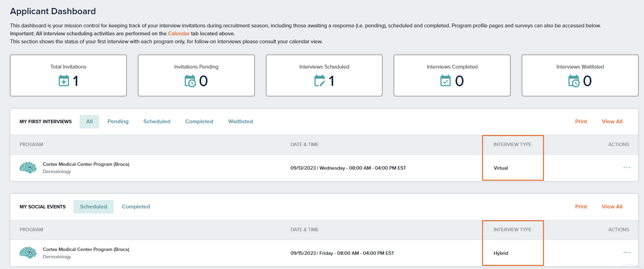
Task: Click the Invitations Pending calendar-clock icon
Action: coord(190,81)
